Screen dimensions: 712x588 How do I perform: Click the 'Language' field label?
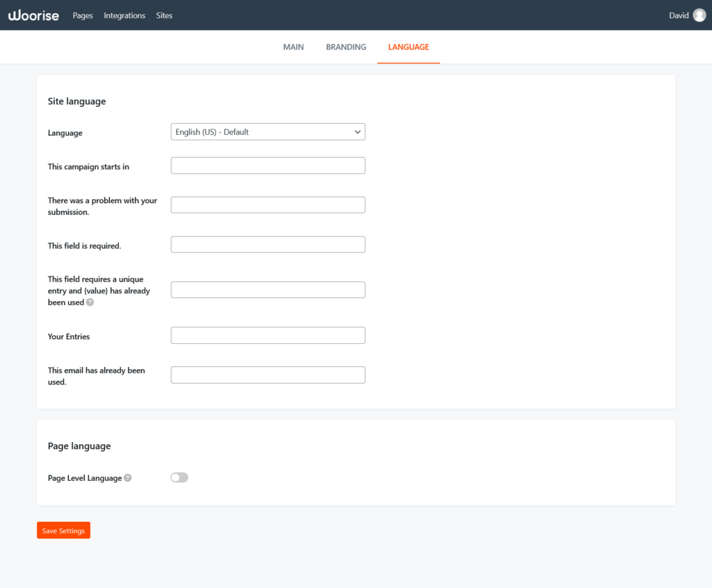coord(65,133)
